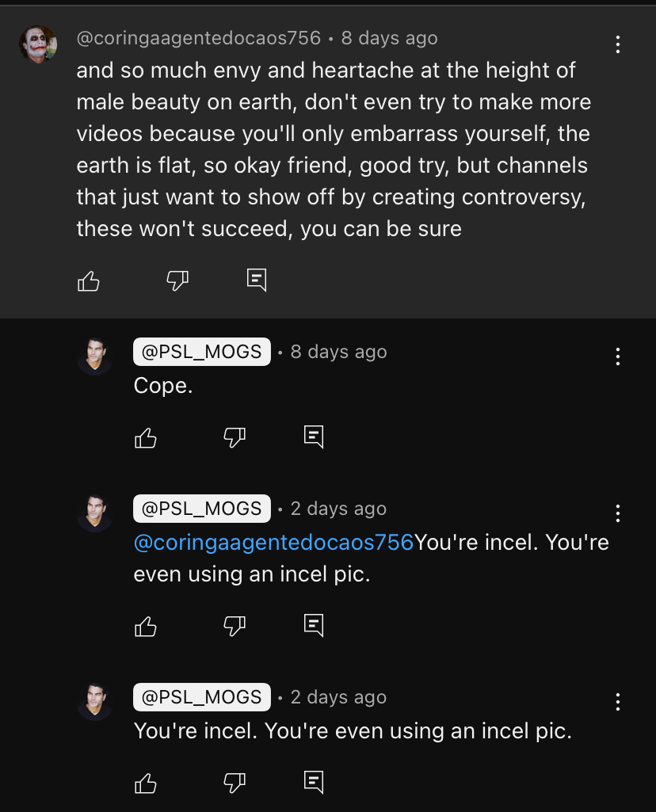656x812 pixels.
Task: Open more options for the "Cope." reply
Action: 618,356
